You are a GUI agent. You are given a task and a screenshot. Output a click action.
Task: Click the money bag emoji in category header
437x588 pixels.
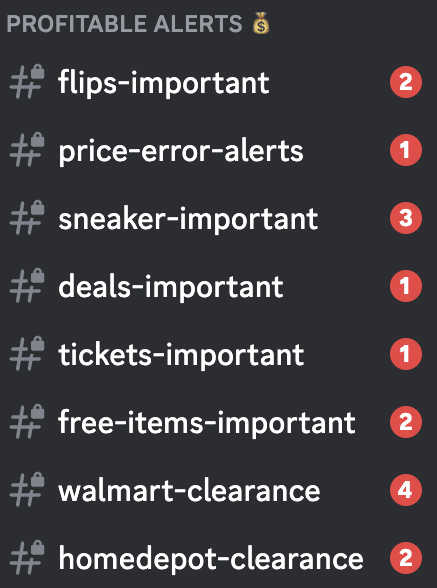pos(261,23)
